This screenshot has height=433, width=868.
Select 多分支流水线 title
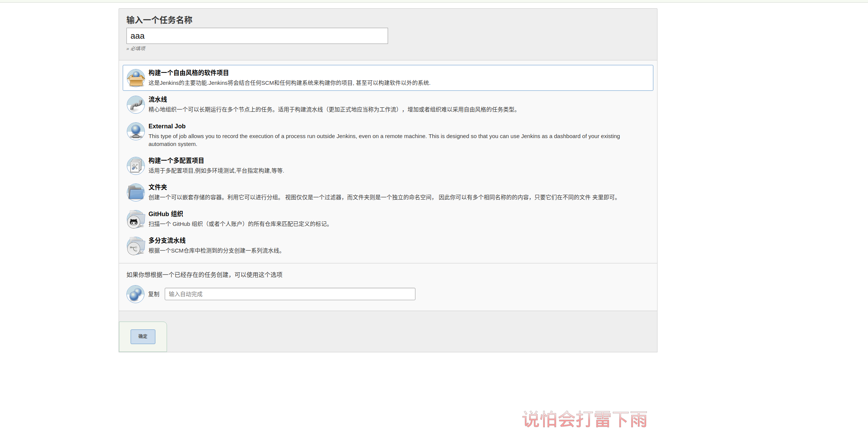point(167,241)
